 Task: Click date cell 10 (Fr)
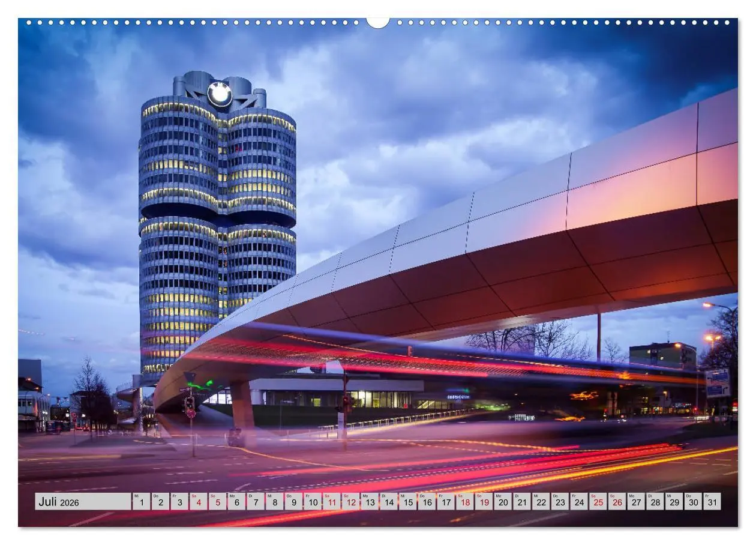tap(313, 502)
